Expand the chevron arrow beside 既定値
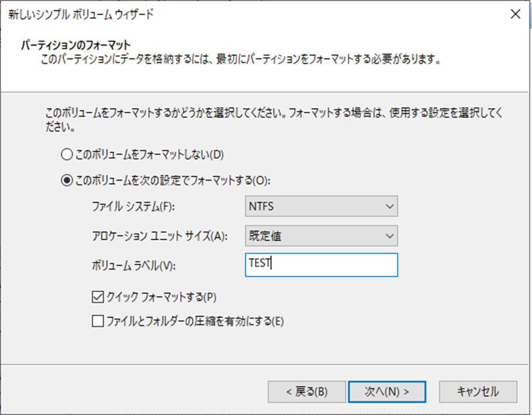The height and width of the screenshot is (415, 532). point(390,236)
